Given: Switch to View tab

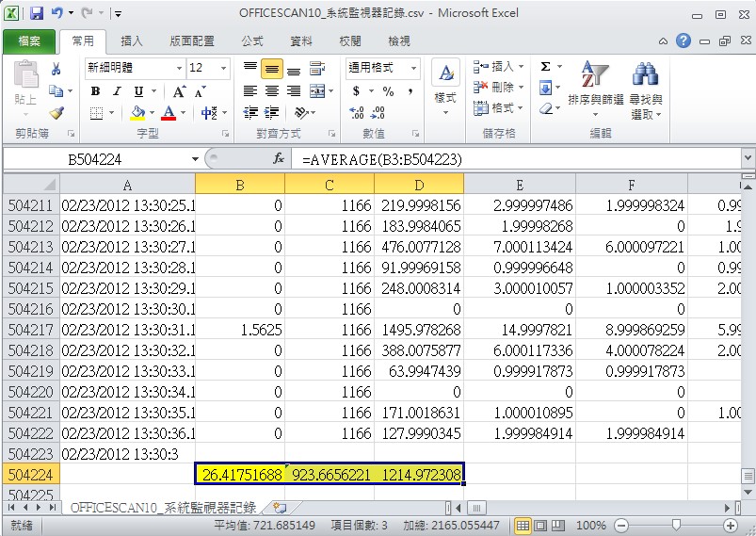Looking at the screenshot, I should tap(399, 41).
